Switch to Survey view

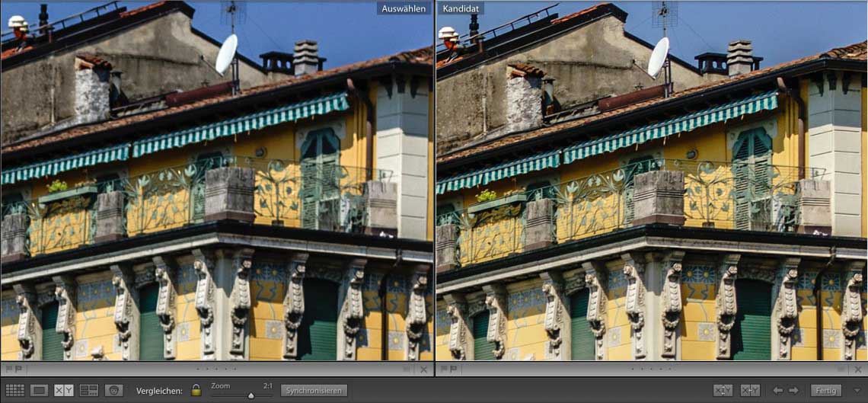[89, 390]
